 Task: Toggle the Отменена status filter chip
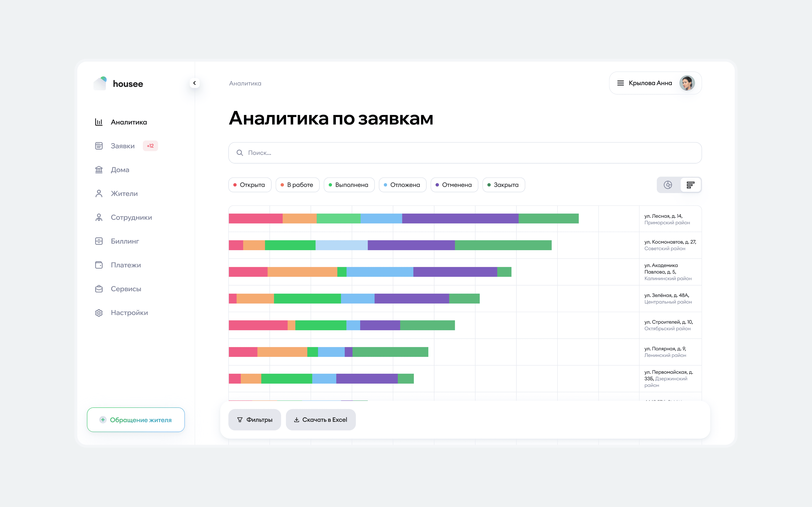click(x=454, y=185)
